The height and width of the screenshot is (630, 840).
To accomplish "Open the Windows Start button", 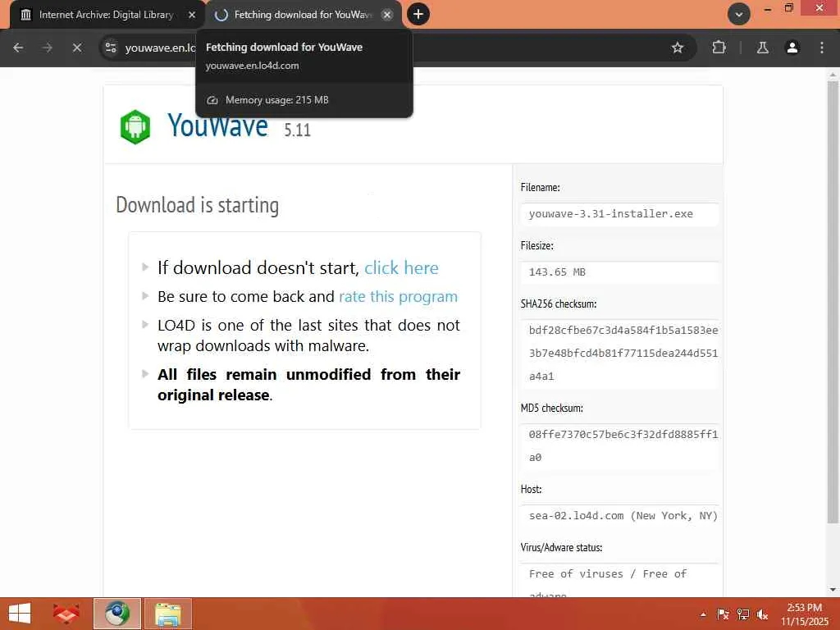I will coord(20,614).
